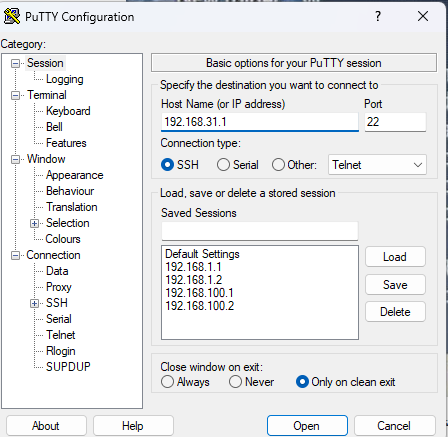Viewport: 448px width, 437px height.
Task: Click the question mark help icon
Action: (378, 16)
